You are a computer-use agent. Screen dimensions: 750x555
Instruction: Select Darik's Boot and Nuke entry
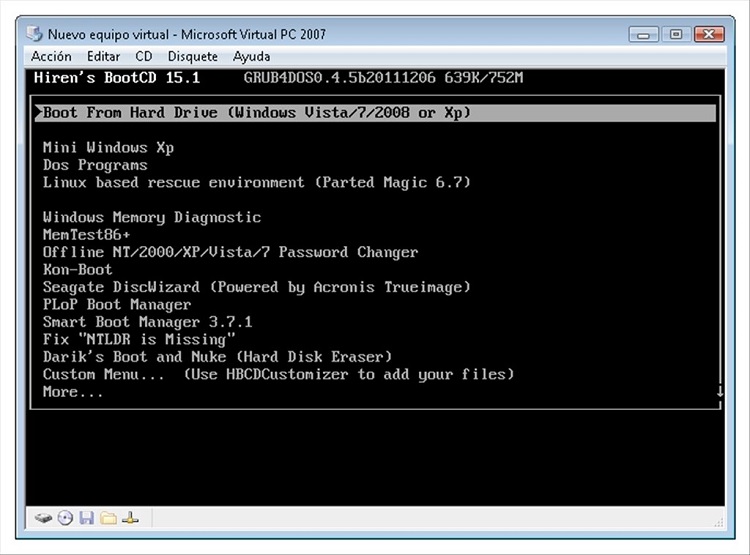[x=217, y=357]
